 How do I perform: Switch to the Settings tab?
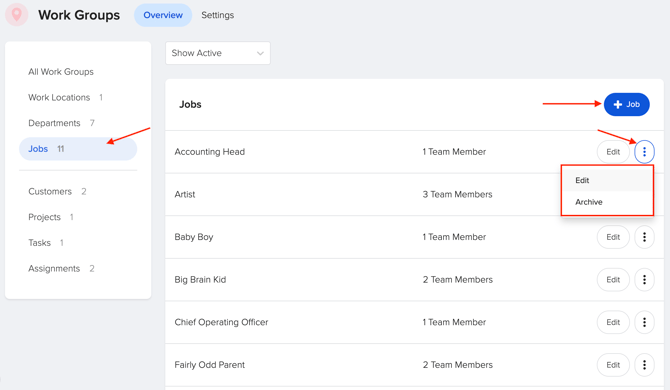point(217,15)
